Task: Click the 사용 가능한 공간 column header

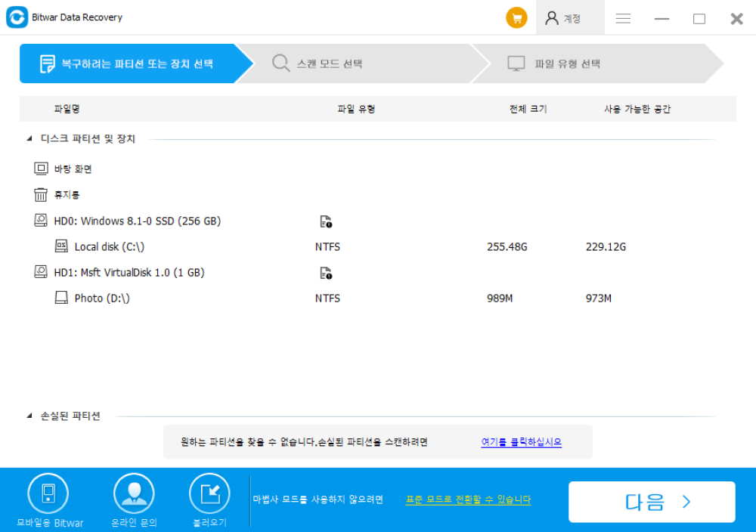Action: tap(637, 109)
